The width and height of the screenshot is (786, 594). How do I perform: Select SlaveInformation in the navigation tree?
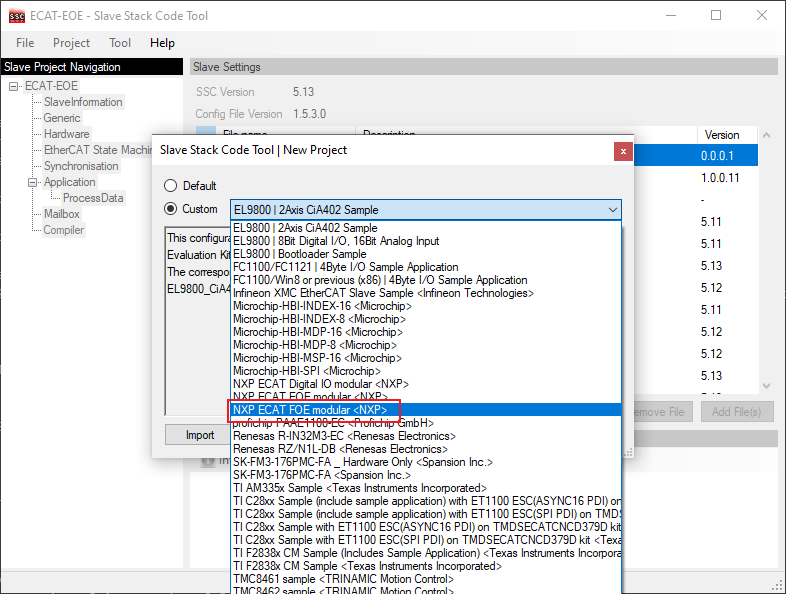[83, 102]
